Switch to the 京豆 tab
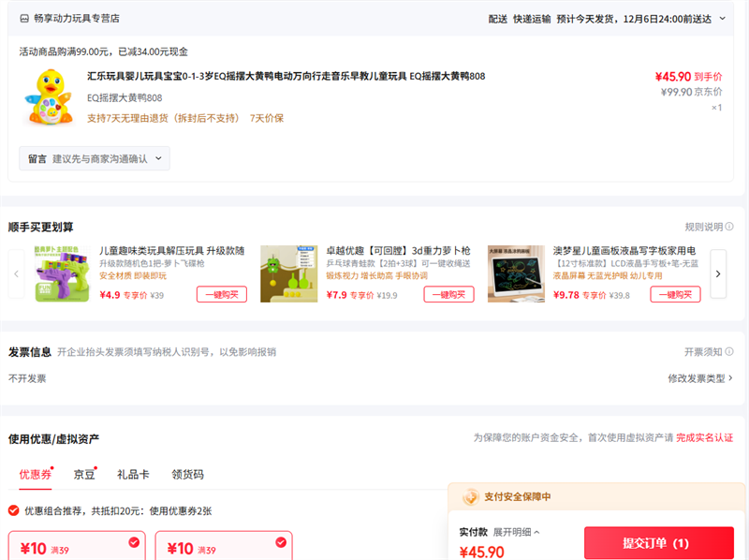This screenshot has width=749, height=560. pos(84,475)
